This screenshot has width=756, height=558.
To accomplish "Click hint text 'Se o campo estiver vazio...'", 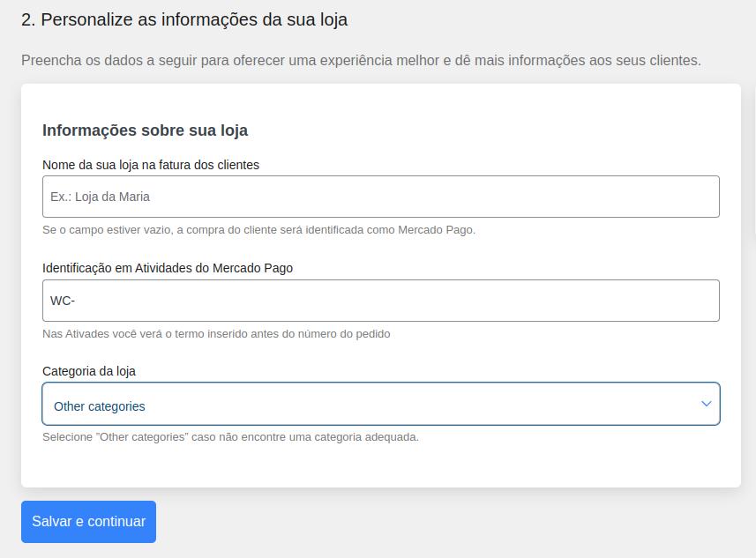I will [x=259, y=230].
